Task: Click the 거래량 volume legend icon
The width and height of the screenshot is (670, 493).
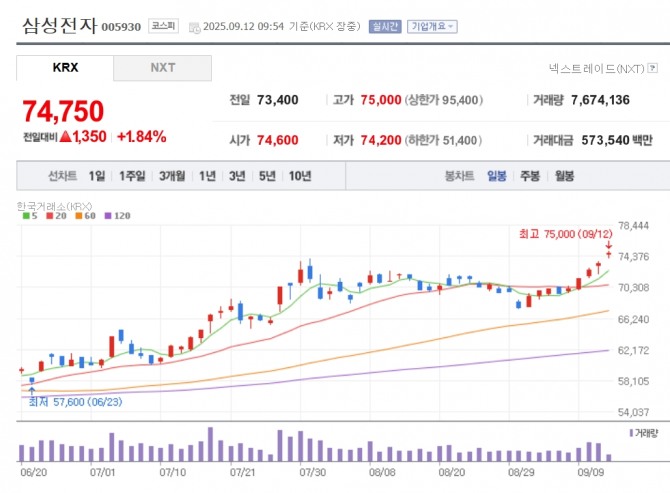Action: coord(632,433)
